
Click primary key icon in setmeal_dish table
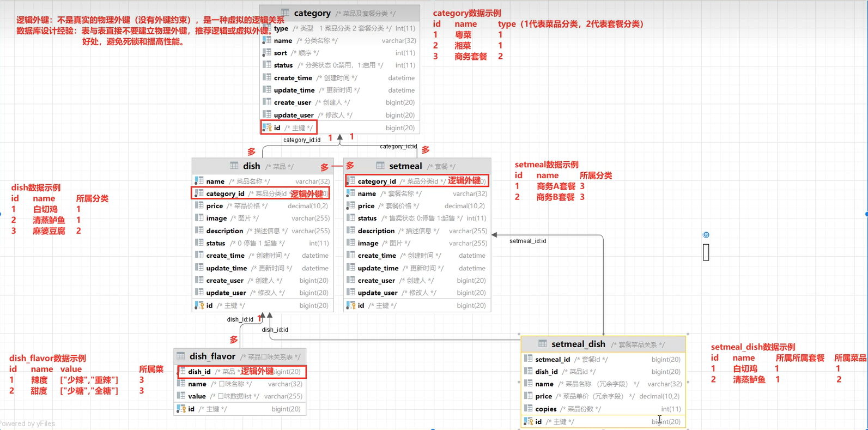pos(528,421)
